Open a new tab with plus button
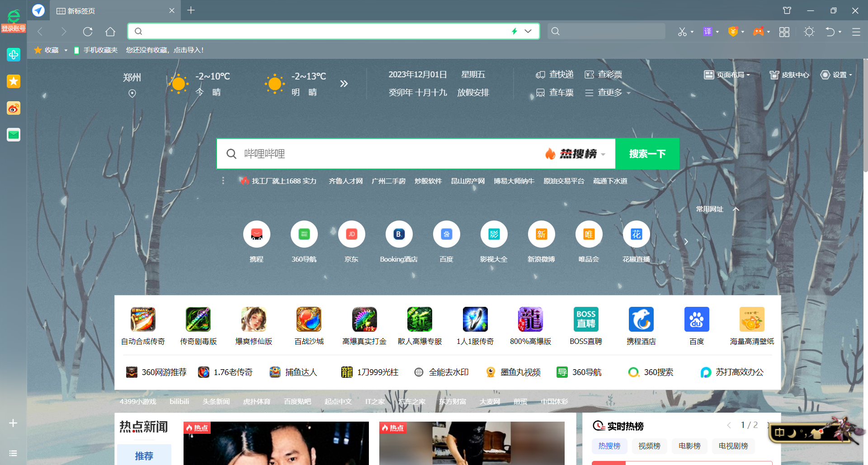868x465 pixels. tap(191, 10)
